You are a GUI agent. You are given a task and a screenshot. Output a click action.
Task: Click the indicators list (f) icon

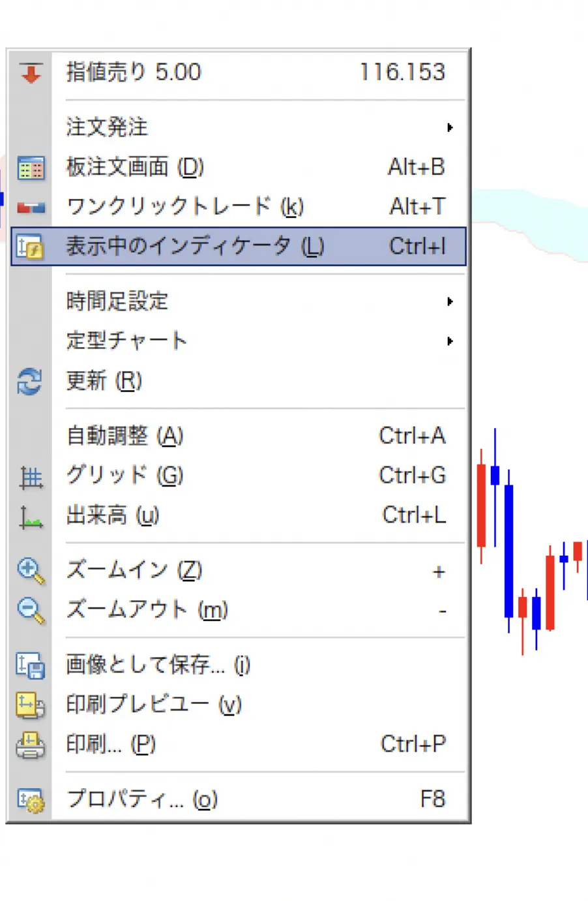tap(29, 247)
